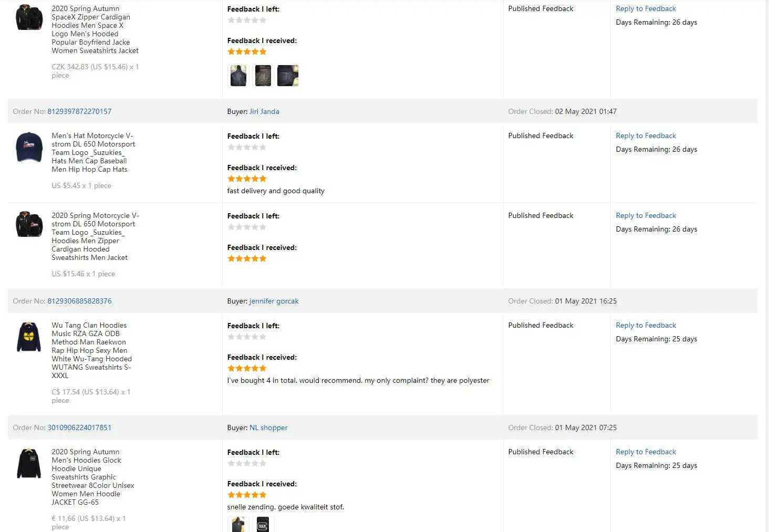Screen dimensions: 769x532
Task: Open the V-strom baseball cap product image
Action: coord(29,147)
